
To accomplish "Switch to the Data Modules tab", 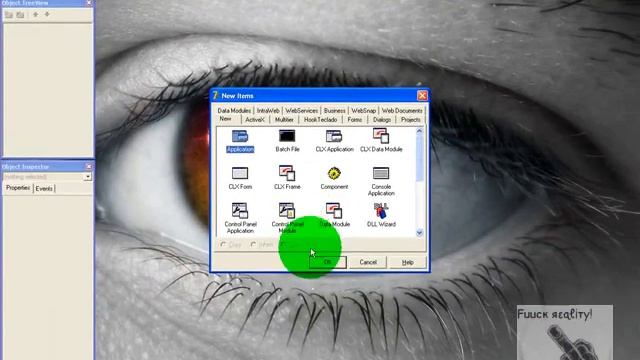I will (x=234, y=111).
